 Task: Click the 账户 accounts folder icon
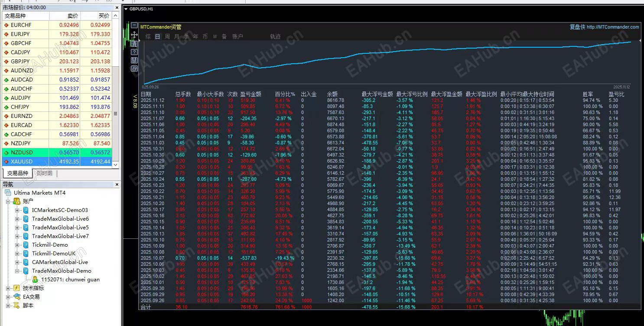(16, 201)
